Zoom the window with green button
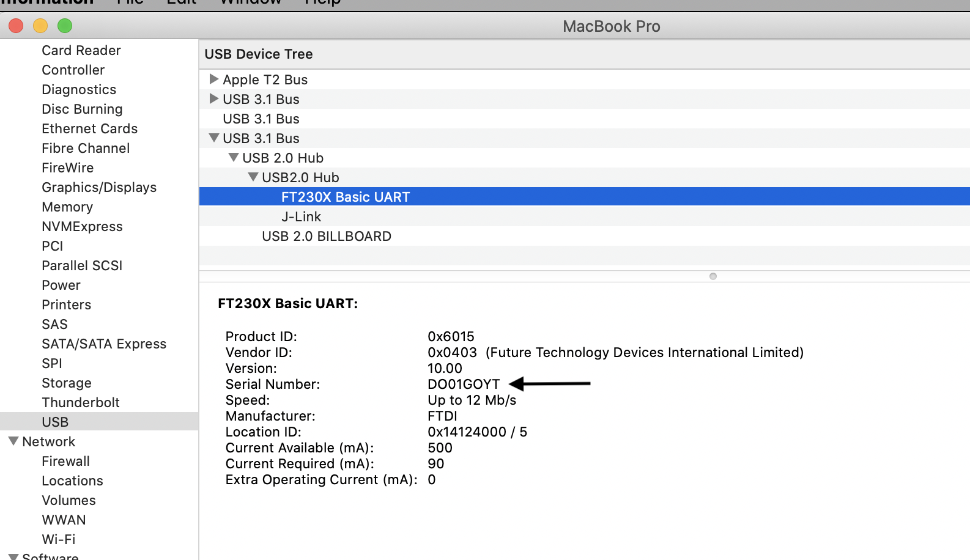The image size is (970, 560). point(65,26)
